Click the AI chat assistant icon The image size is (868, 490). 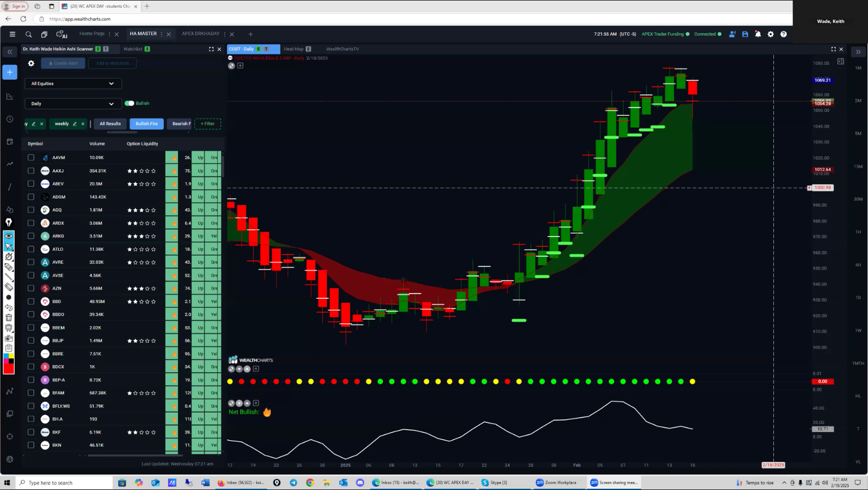tap(61, 34)
